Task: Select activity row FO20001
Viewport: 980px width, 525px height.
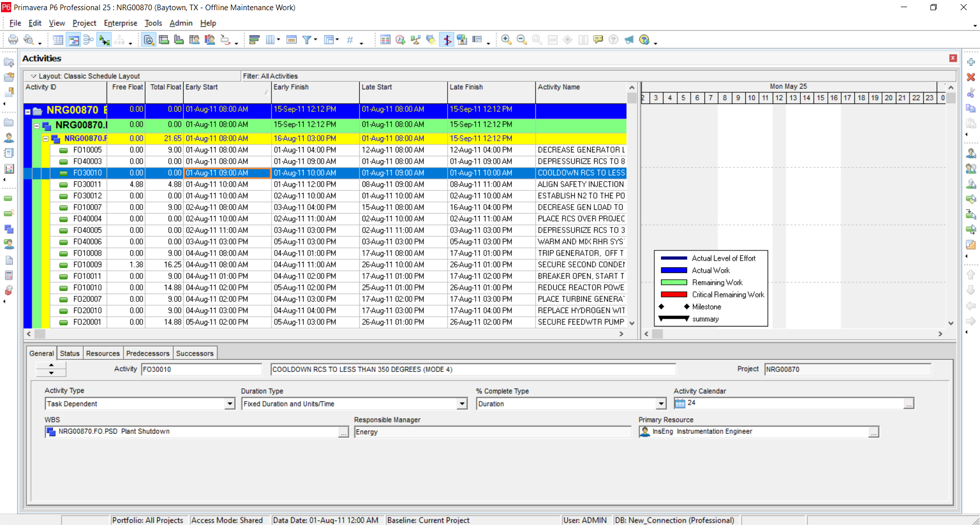Action: [325, 322]
